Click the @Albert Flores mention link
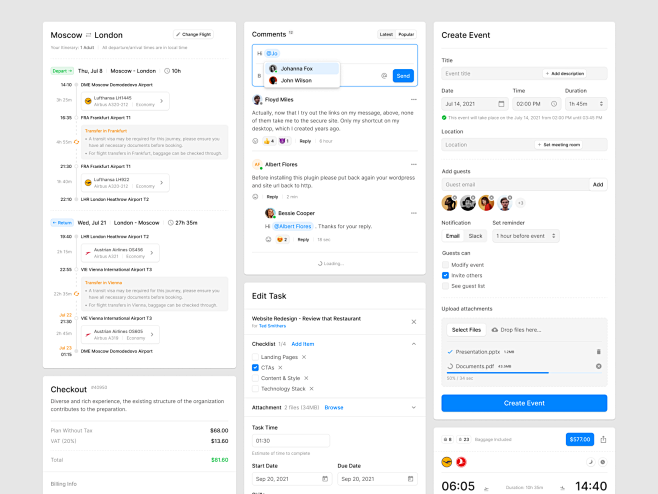 293,226
